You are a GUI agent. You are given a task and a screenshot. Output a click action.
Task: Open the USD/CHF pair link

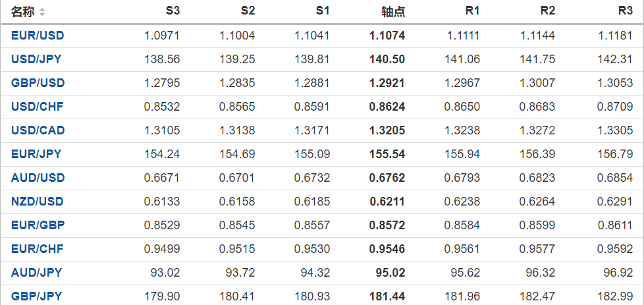click(x=37, y=107)
